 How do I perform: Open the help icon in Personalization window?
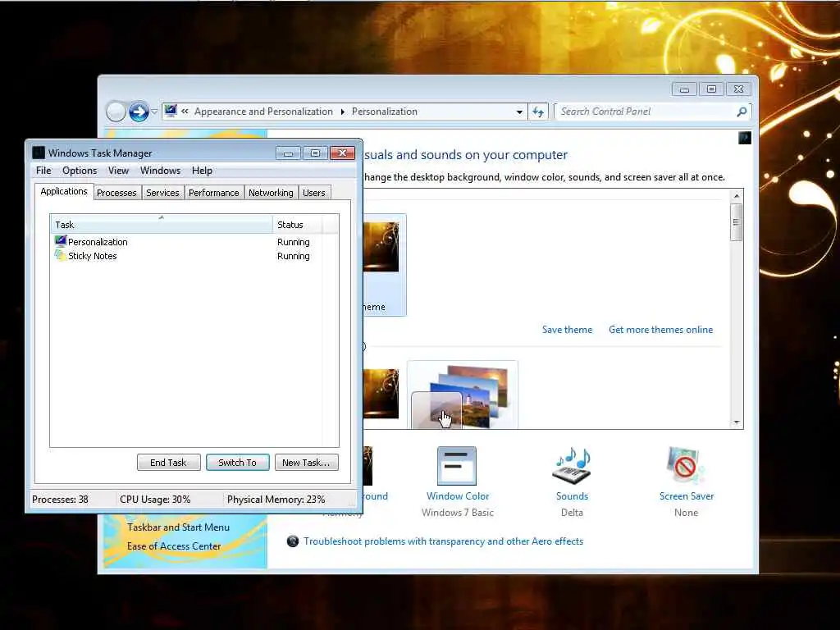(x=745, y=138)
